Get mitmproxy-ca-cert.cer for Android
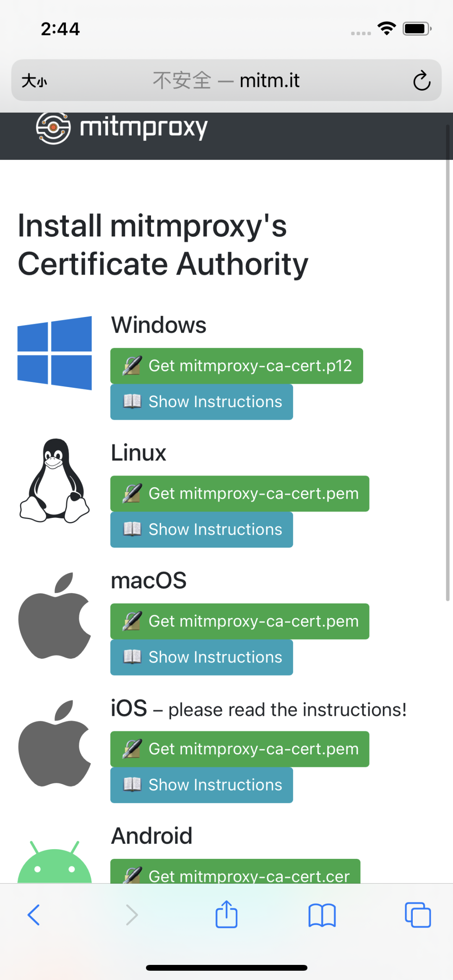The width and height of the screenshot is (453, 980). (x=235, y=871)
